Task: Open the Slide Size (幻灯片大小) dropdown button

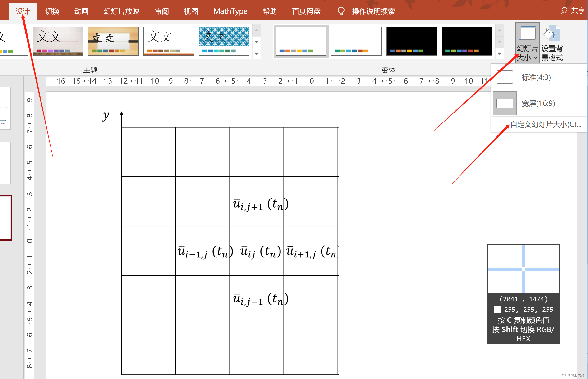Action: tap(527, 43)
